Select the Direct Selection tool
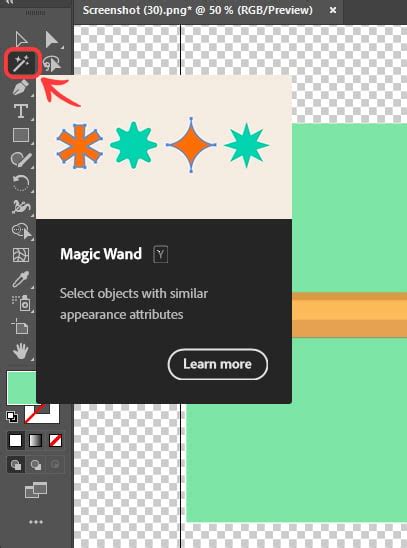The height and width of the screenshot is (548, 407). point(52,39)
